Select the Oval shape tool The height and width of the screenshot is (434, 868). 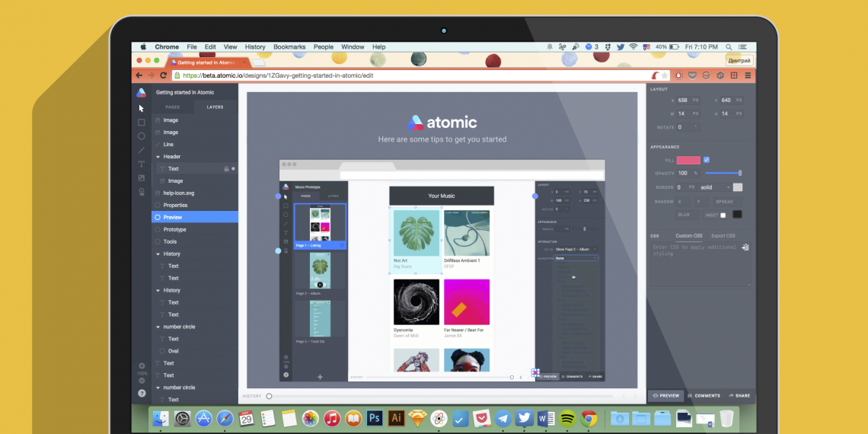[x=141, y=136]
